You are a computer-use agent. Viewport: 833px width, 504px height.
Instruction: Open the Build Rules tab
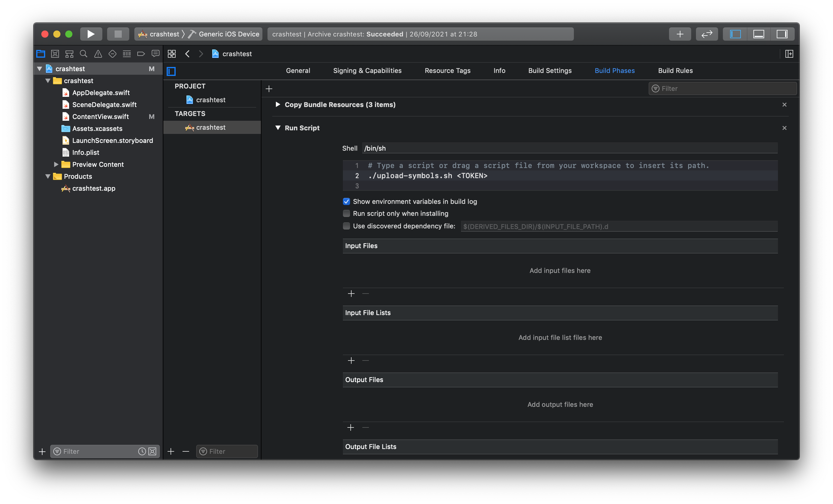tap(675, 71)
